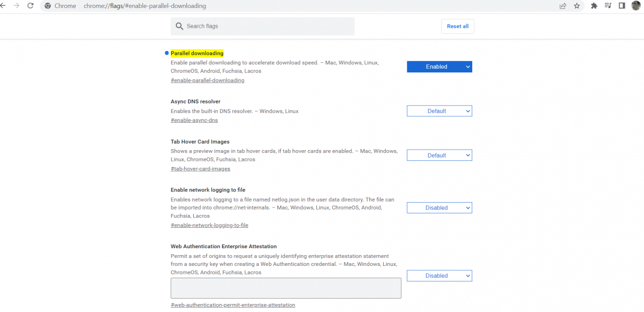Open the user profile avatar
Screen dimensions: 644x312
pyautogui.click(x=636, y=6)
